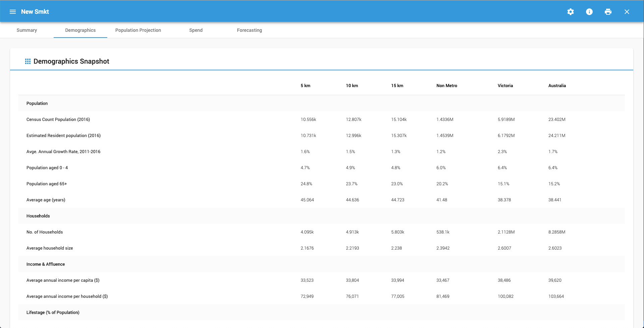Viewport: 644px width, 328px height.
Task: Click the Households section row
Action: point(321,216)
